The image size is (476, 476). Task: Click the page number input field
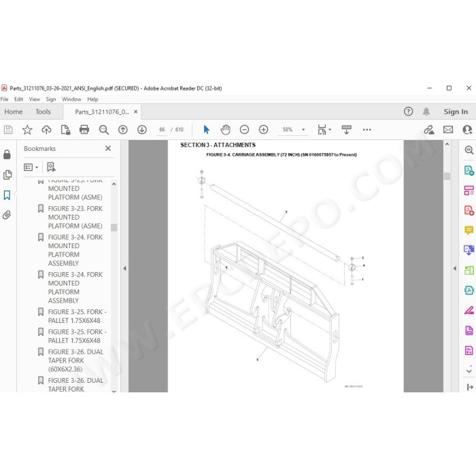162,130
